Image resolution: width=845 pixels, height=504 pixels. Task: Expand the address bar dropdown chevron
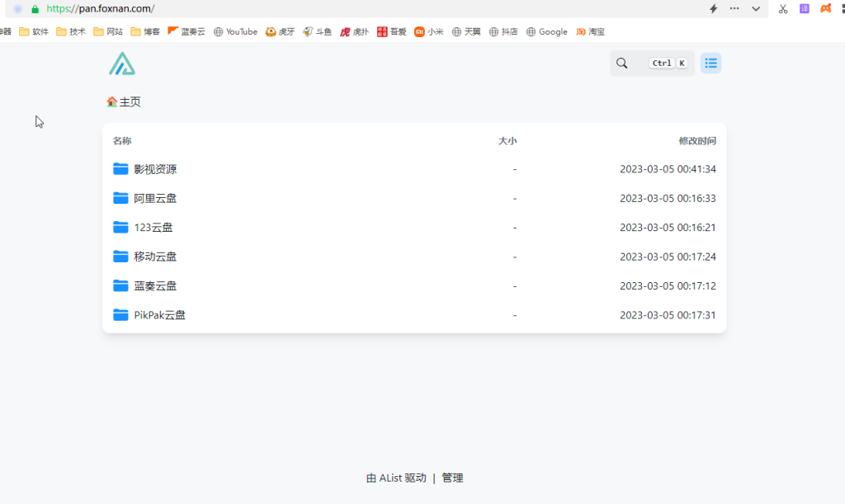point(756,8)
